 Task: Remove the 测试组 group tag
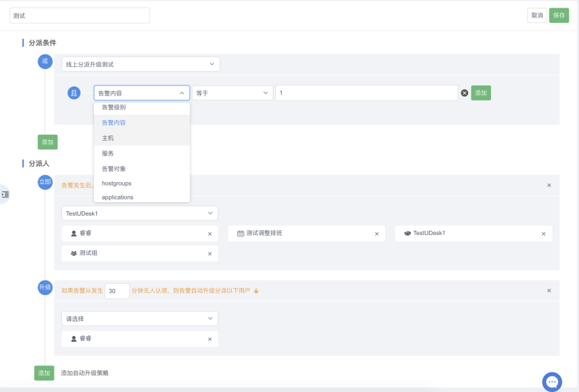coord(210,254)
